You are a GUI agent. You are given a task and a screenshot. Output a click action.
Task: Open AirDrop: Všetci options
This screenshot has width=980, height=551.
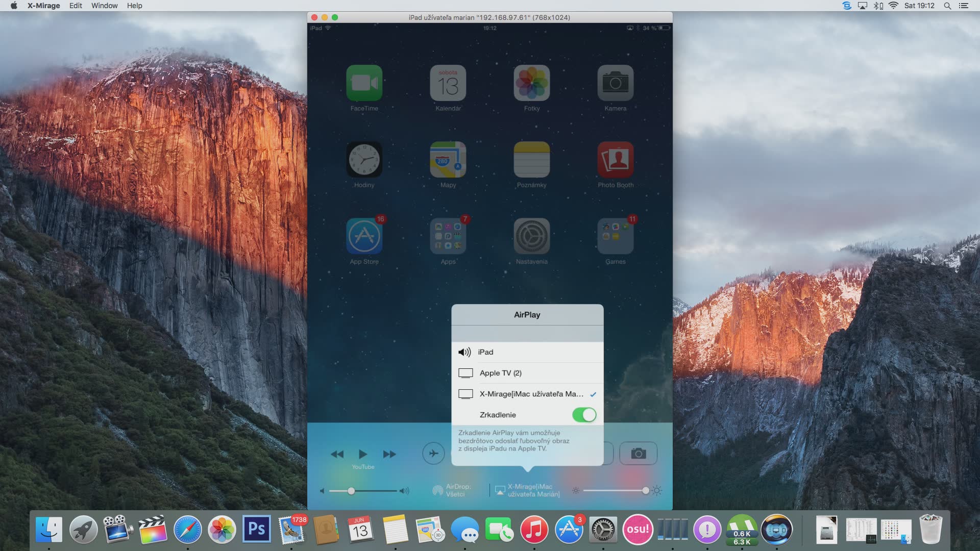(452, 490)
